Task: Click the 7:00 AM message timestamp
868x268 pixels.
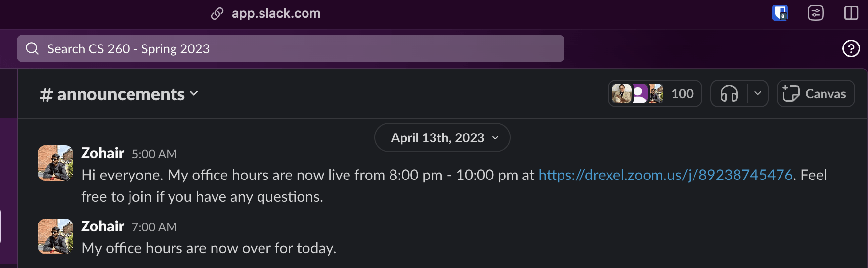Action: (154, 227)
